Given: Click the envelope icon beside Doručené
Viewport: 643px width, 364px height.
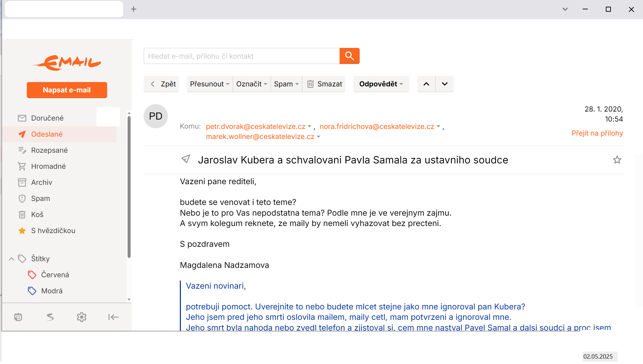Looking at the screenshot, I should (x=22, y=118).
